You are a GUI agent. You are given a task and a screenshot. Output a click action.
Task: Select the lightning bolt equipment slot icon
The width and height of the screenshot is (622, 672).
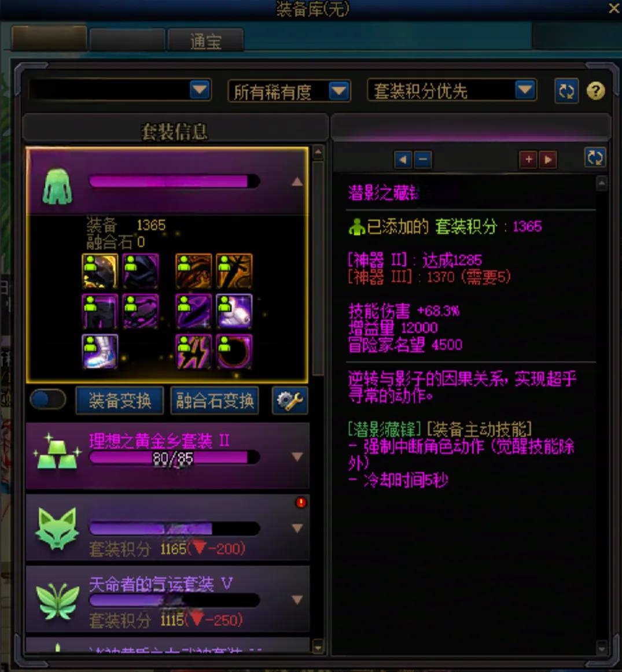tap(193, 352)
